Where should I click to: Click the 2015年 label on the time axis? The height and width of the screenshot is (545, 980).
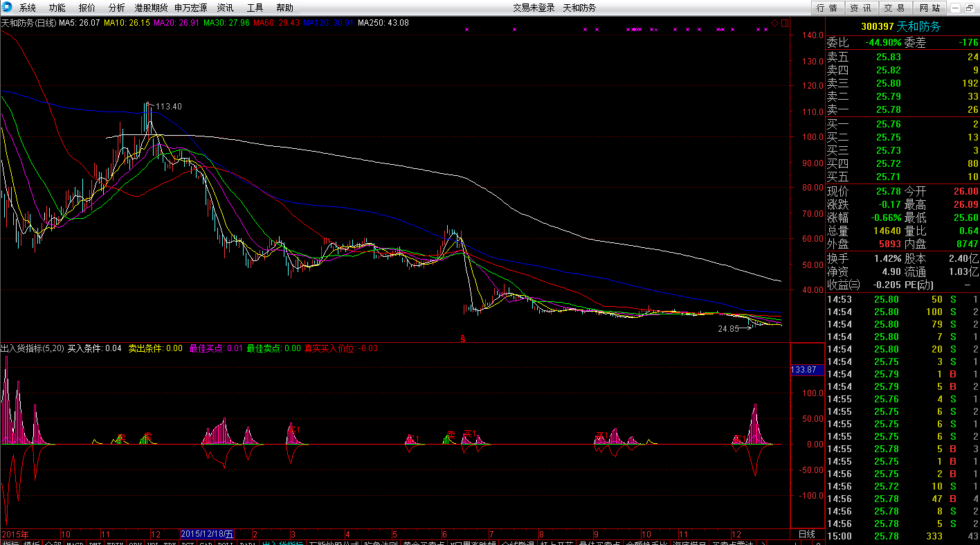coord(15,535)
